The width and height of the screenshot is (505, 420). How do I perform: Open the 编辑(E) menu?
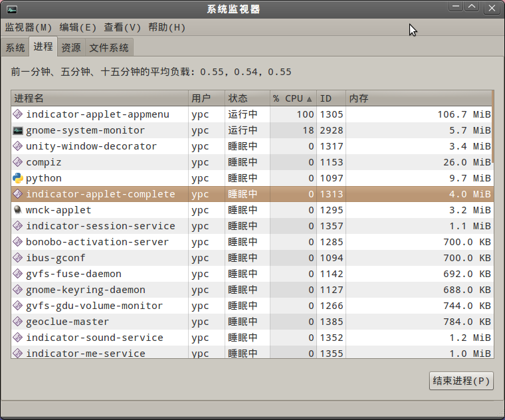pos(78,27)
